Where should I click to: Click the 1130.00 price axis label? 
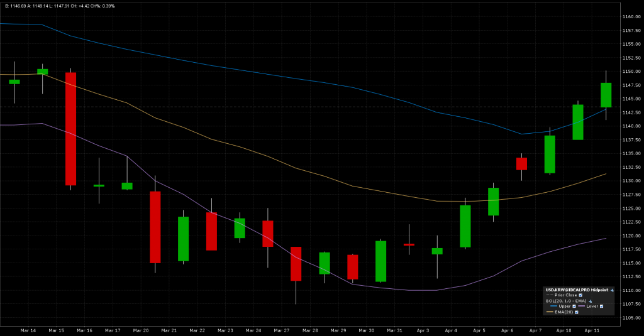coord(631,181)
